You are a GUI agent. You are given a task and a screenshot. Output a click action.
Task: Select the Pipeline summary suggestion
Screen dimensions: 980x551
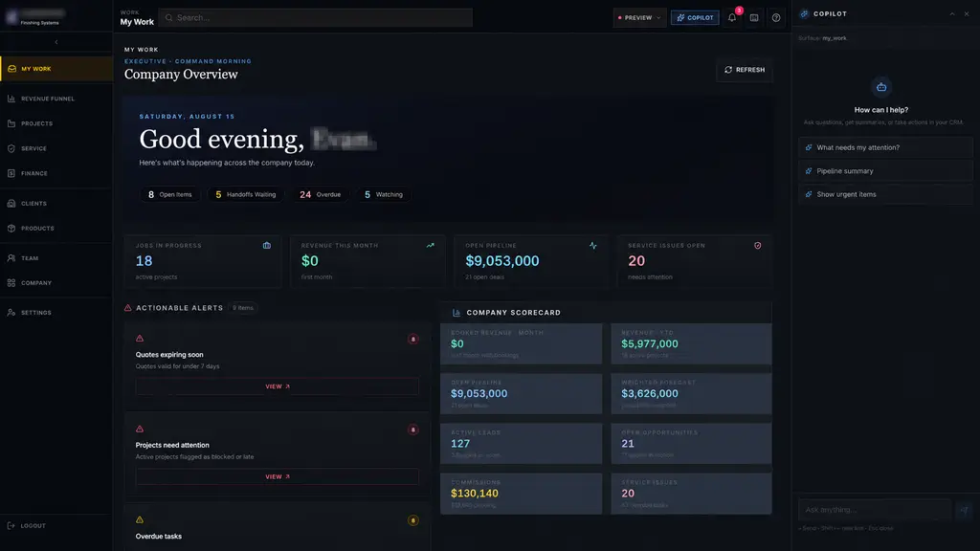(885, 171)
